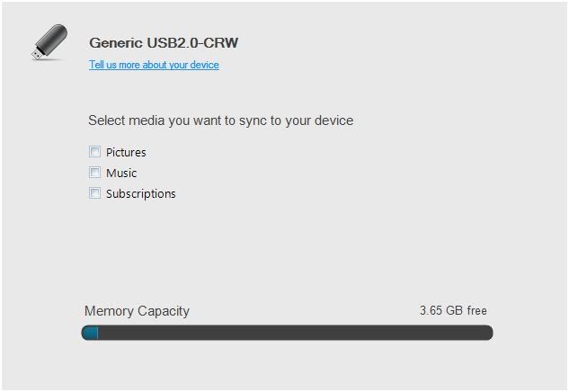Enable the Pictures sync checkbox
Image resolution: width=569 pixels, height=392 pixels.
coord(94,152)
